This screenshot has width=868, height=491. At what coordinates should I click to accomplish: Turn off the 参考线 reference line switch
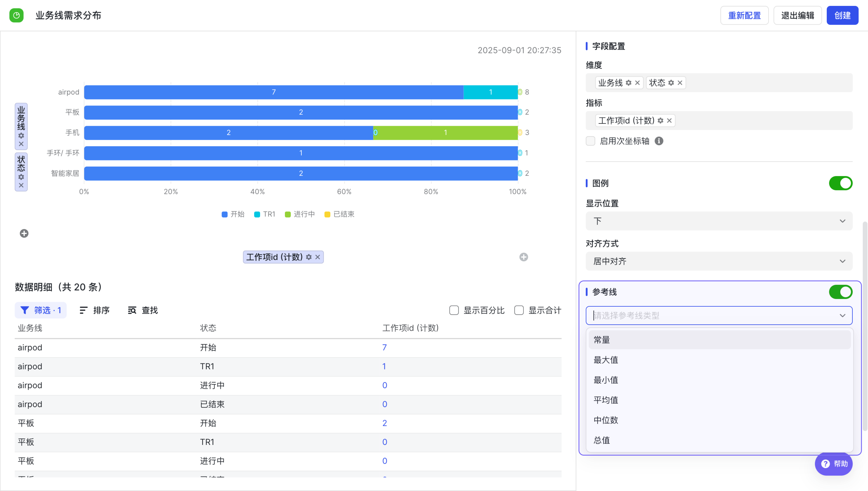pyautogui.click(x=841, y=292)
